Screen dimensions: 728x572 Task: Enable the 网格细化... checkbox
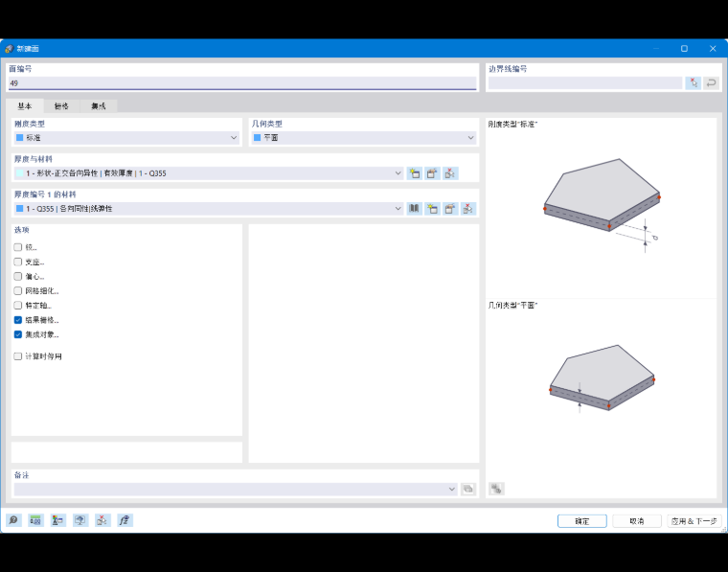pos(18,291)
